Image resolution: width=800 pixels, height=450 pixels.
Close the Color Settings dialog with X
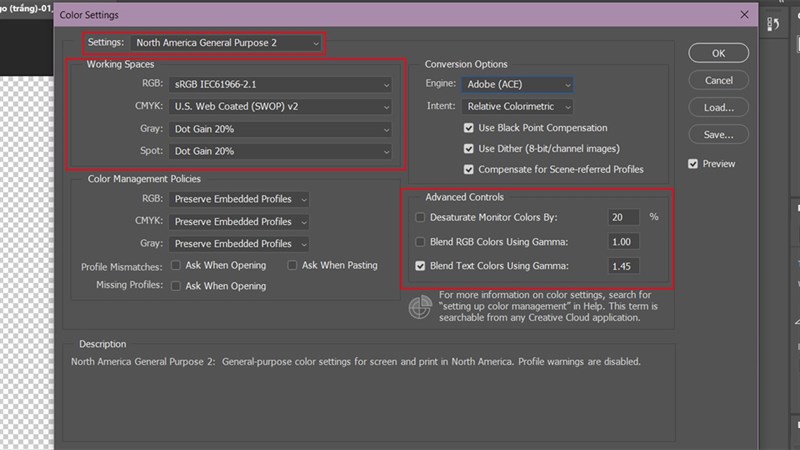tap(742, 15)
